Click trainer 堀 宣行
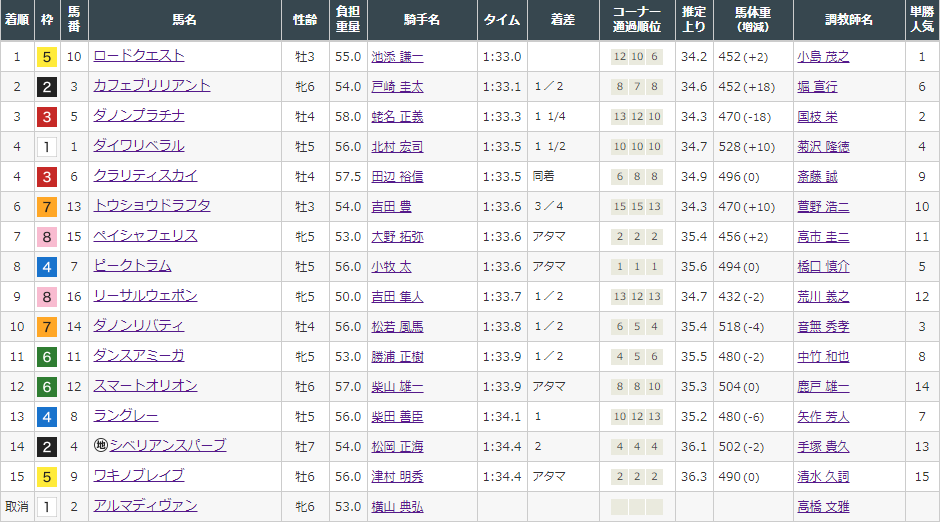 tap(817, 87)
